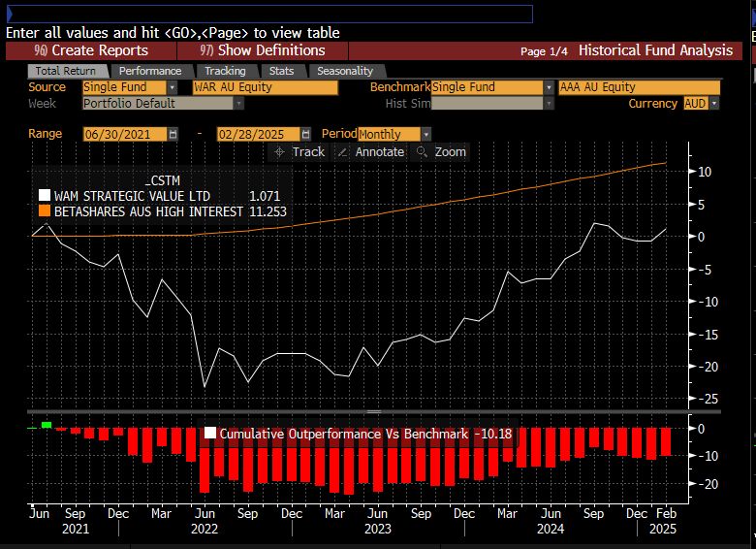The width and height of the screenshot is (756, 549).
Task: Open the start date calendar picker icon
Action: pos(173,134)
